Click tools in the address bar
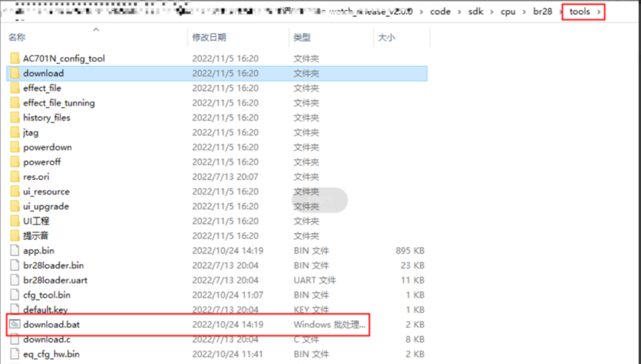Screen dimensions: 641x364 580,11
